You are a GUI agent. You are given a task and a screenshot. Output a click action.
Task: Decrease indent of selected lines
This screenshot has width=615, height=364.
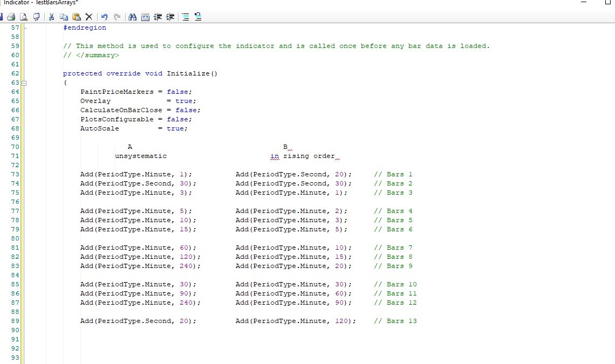click(x=158, y=17)
